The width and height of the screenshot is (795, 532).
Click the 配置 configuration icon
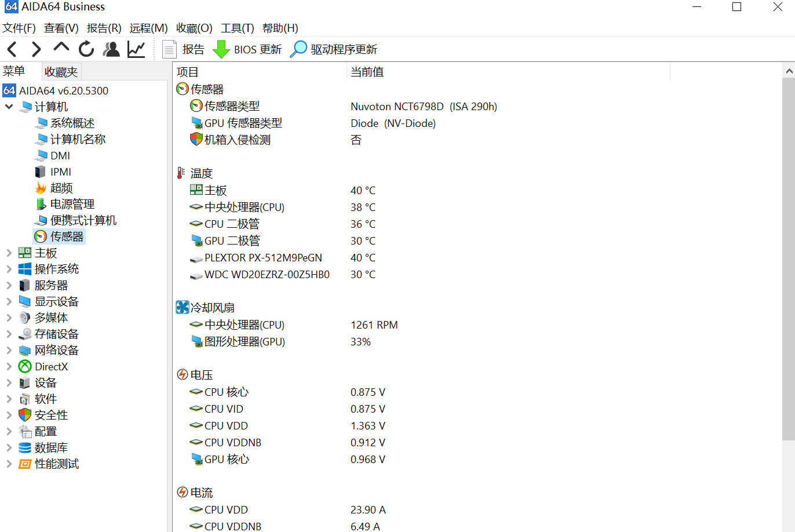point(25,431)
